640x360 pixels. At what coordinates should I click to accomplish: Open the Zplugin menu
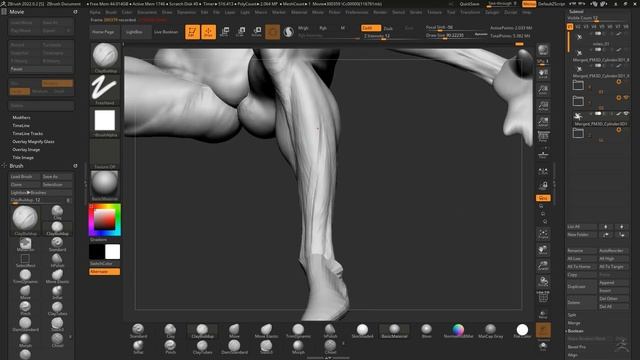pyautogui.click(x=492, y=12)
